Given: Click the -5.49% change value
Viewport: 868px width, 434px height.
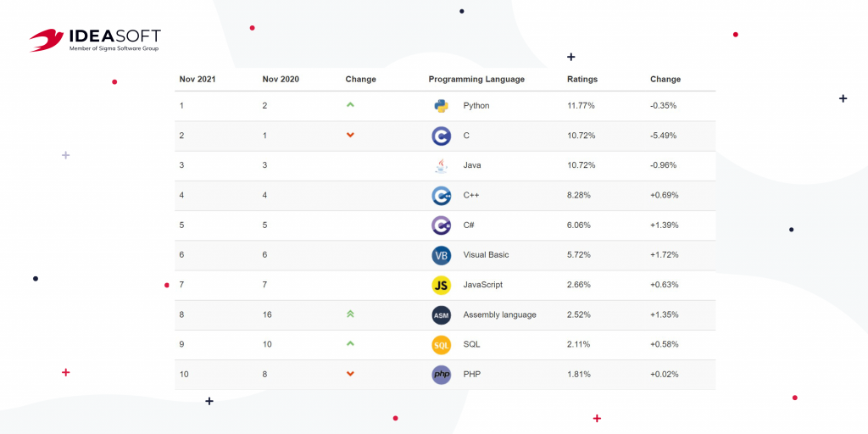Looking at the screenshot, I should [x=663, y=136].
